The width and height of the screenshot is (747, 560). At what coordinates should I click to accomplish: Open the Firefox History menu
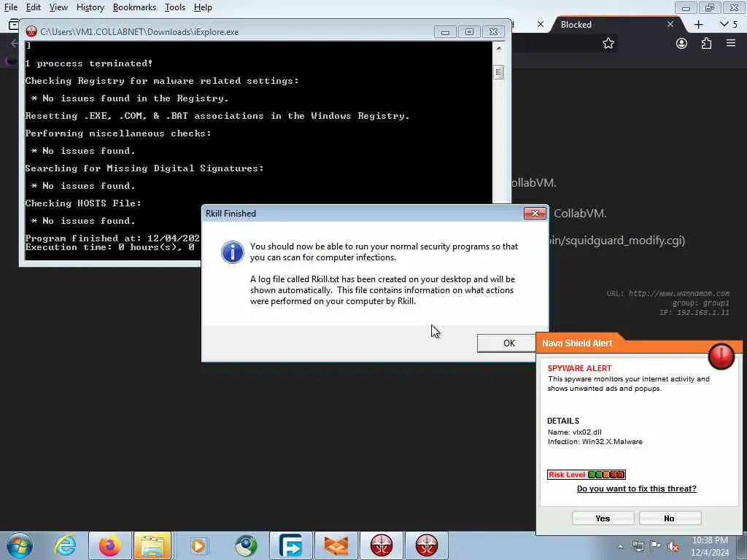point(90,7)
